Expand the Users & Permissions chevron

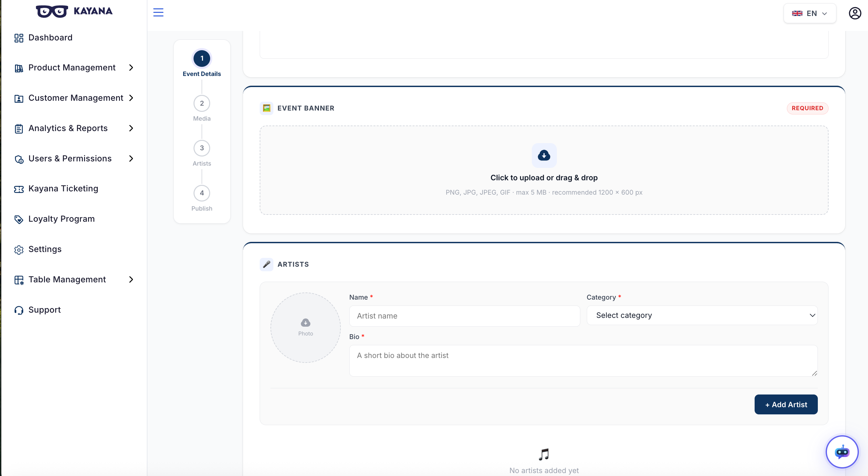(x=131, y=158)
